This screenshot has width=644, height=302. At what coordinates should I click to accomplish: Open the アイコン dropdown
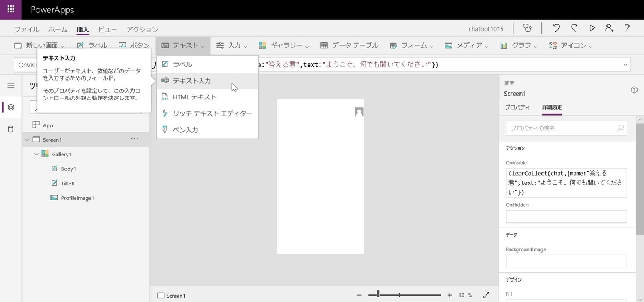tap(570, 46)
